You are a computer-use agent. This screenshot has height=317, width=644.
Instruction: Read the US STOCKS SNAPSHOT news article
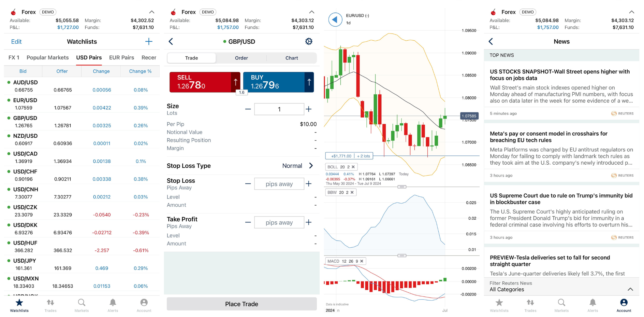(x=561, y=91)
